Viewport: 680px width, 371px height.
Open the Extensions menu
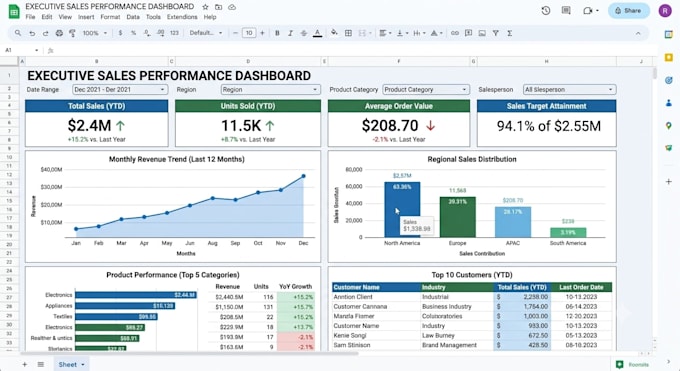(182, 17)
